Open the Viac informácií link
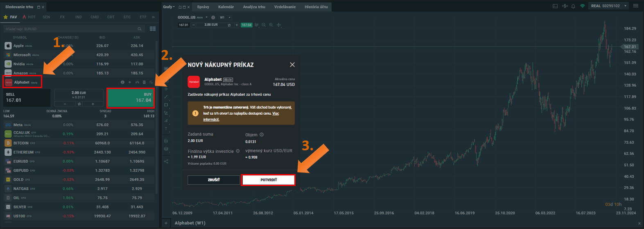 [211, 120]
